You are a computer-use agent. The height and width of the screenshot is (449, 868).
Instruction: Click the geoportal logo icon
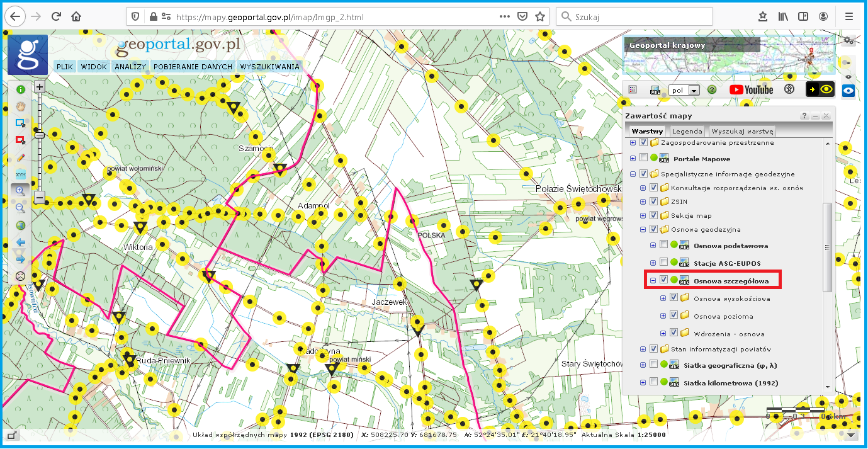click(27, 55)
